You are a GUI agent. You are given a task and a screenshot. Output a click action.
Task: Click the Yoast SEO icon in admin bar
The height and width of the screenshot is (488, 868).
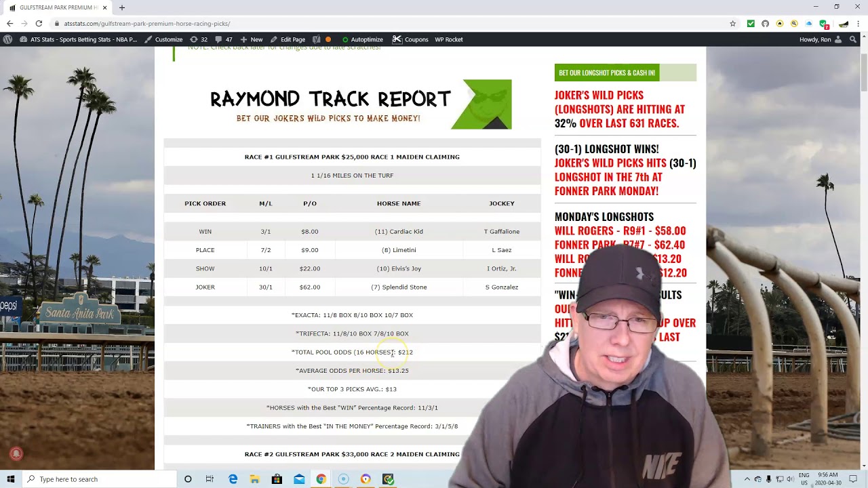(316, 39)
